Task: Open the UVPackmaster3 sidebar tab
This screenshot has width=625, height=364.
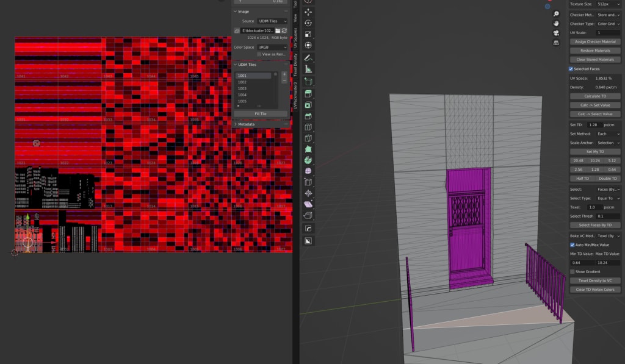Action: [295, 96]
